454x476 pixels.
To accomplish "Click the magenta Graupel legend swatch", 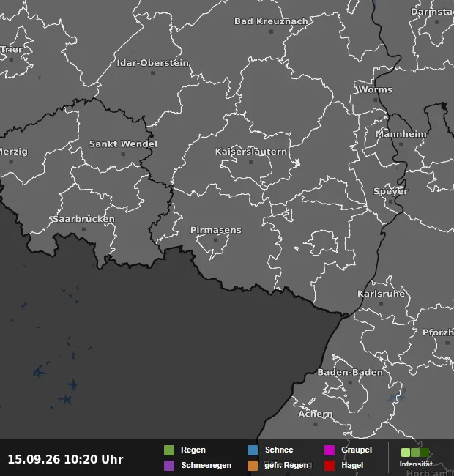I will point(330,450).
